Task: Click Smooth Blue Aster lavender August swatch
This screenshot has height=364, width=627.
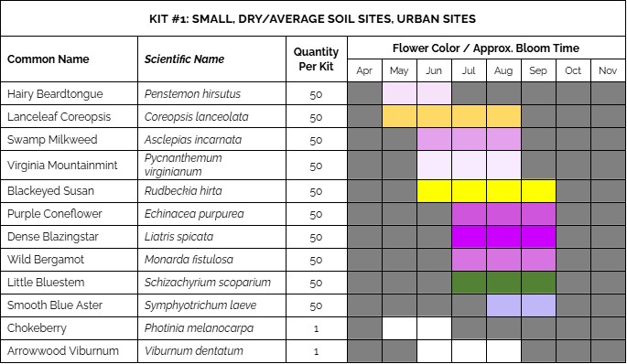Action: pyautogui.click(x=503, y=305)
